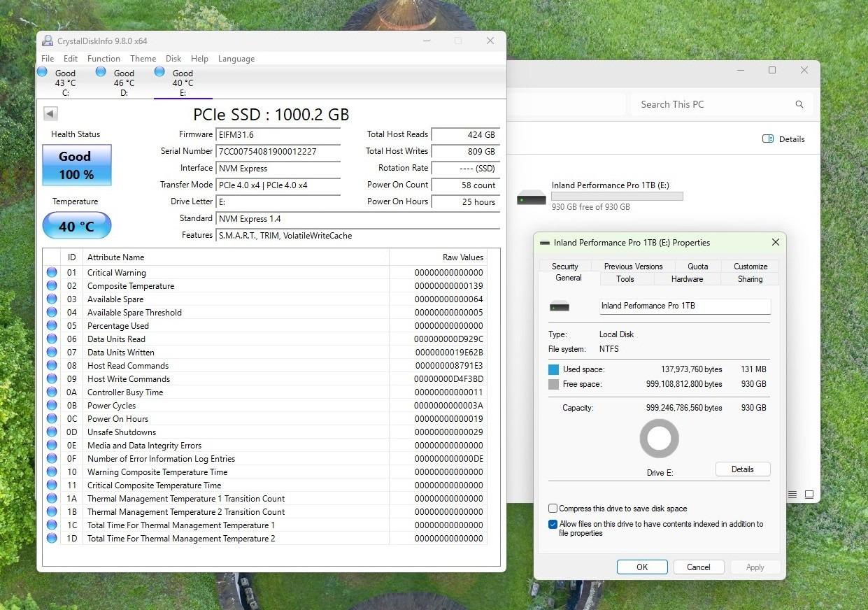Click the Power Cycles status orb
Image resolution: width=868 pixels, height=610 pixels.
coord(52,406)
